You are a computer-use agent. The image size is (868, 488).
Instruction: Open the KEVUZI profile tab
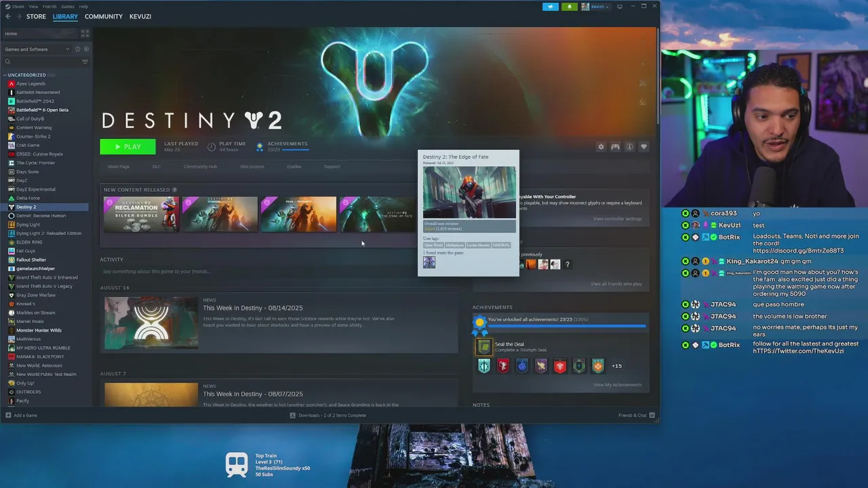[x=140, y=16]
